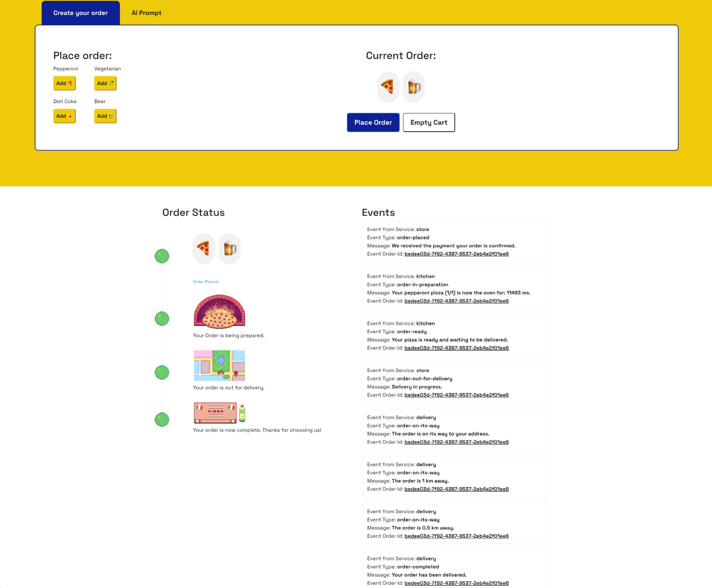712x588 pixels.
Task: Click first green status circle for Order Placed
Action: 162,256
